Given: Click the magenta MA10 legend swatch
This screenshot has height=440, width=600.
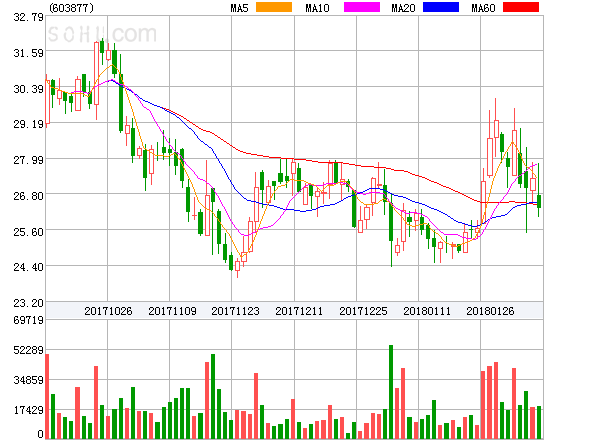Looking at the screenshot, I should tap(362, 7).
